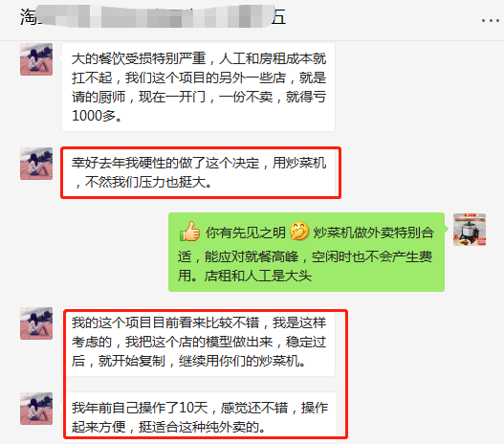The width and height of the screenshot is (504, 444).
Task: Select the bubble starting 我的这个项目目前看来
Action: point(198,342)
